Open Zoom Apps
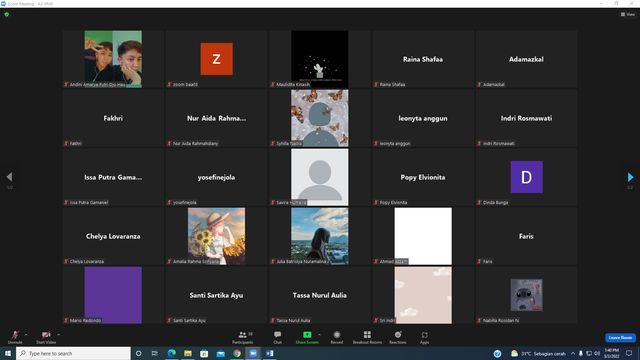The width and height of the screenshot is (640, 360). coord(424,337)
